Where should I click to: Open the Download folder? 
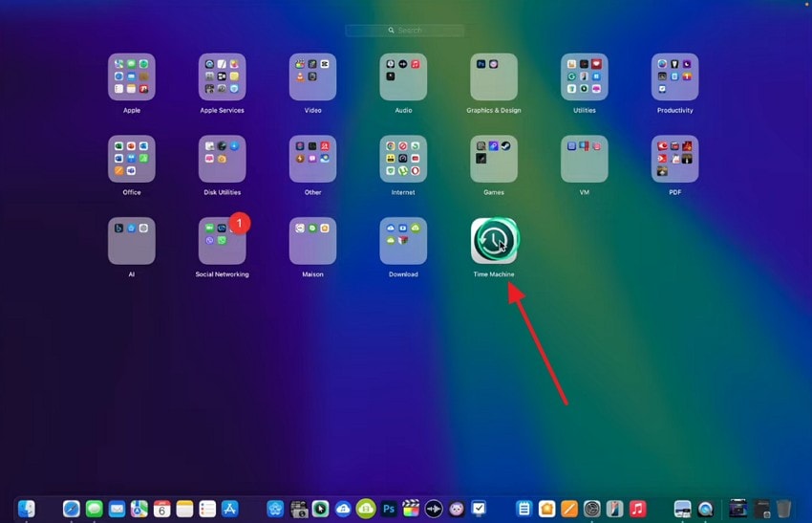[403, 241]
